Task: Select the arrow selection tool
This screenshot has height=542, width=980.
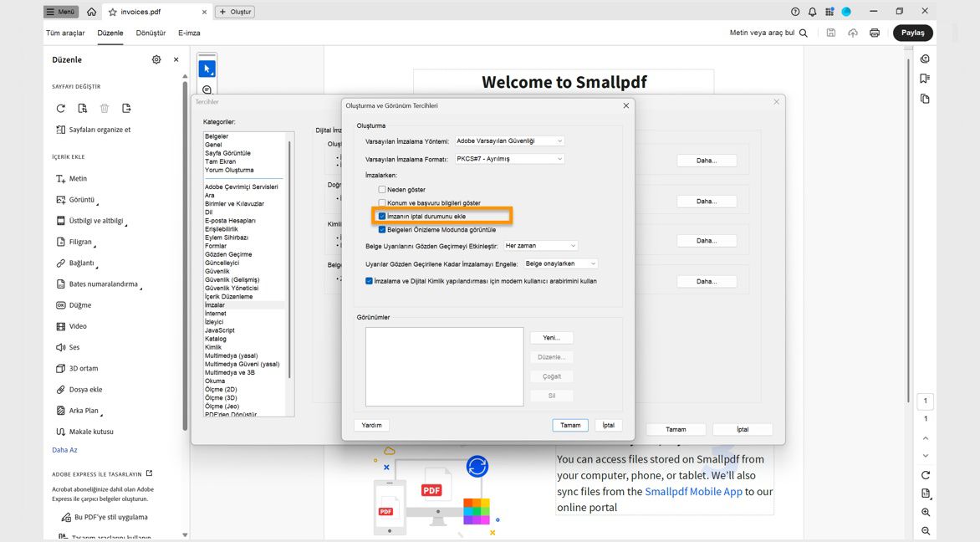Action: coord(207,69)
